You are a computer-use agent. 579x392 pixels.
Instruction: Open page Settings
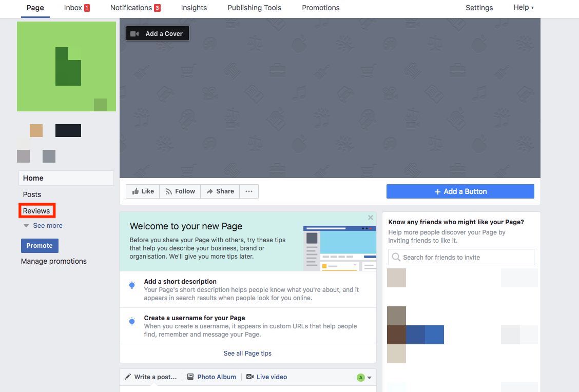click(x=479, y=8)
